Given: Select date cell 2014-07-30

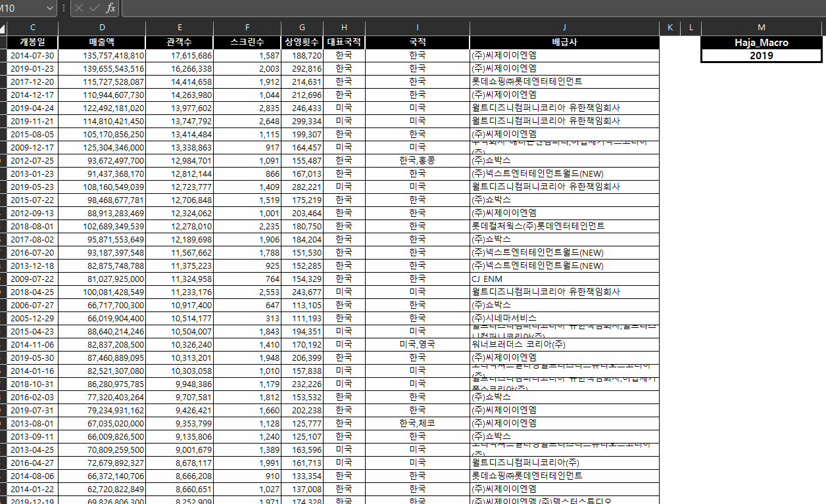Looking at the screenshot, I should 33,55.
